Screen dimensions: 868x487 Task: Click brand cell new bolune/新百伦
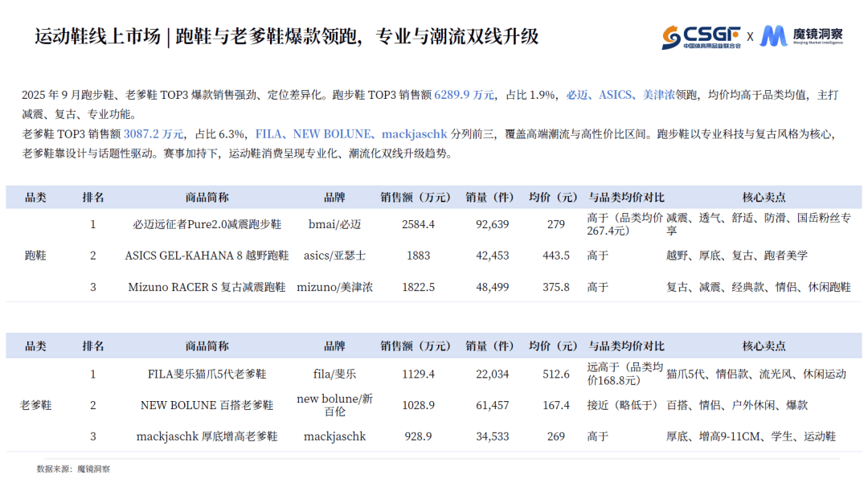point(334,405)
